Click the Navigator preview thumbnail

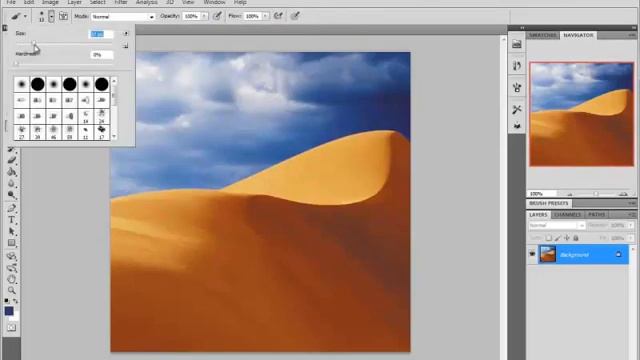point(582,114)
